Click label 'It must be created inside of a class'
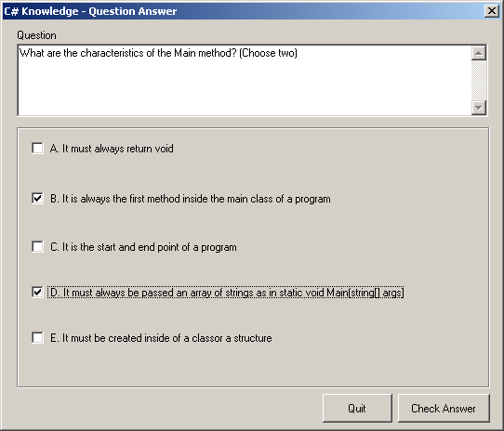 (x=141, y=338)
